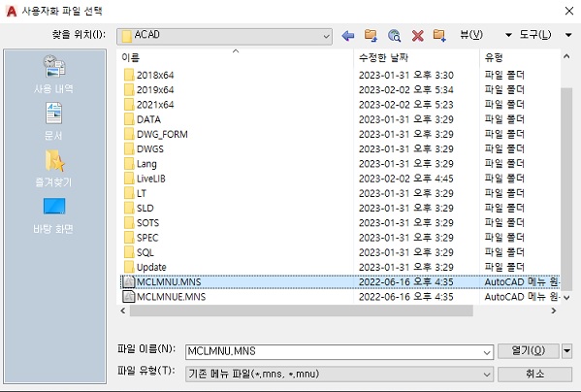The image size is (581, 392).
Task: Close the 사용자화 파일 선택 dialog
Action: (x=569, y=11)
